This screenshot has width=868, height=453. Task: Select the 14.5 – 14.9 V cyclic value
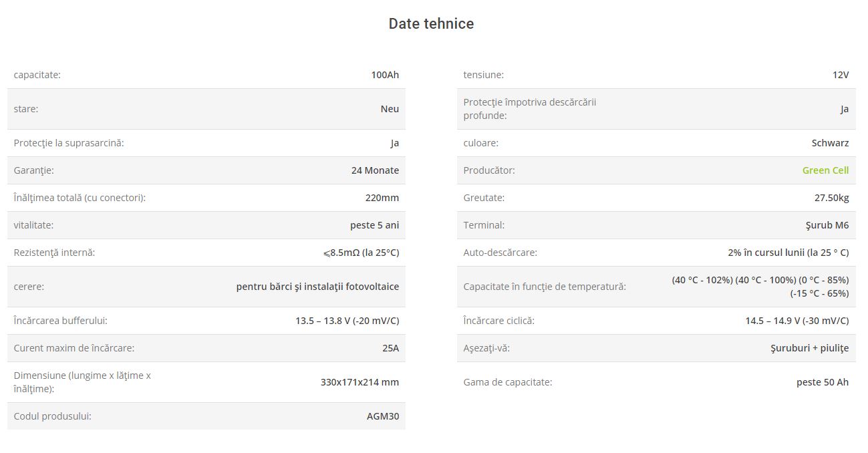[797, 321]
